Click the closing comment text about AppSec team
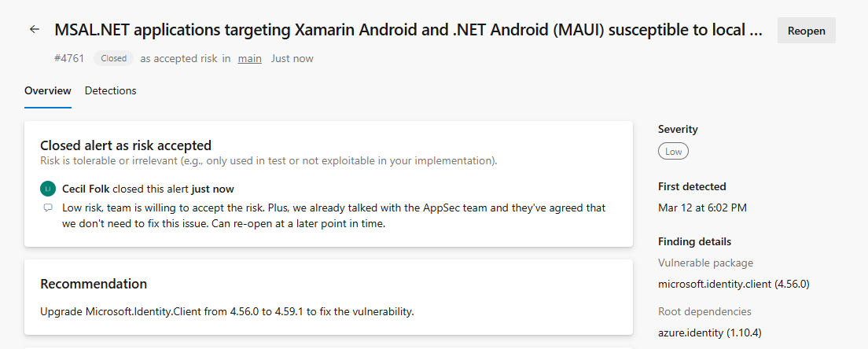868x349 pixels. coord(334,216)
